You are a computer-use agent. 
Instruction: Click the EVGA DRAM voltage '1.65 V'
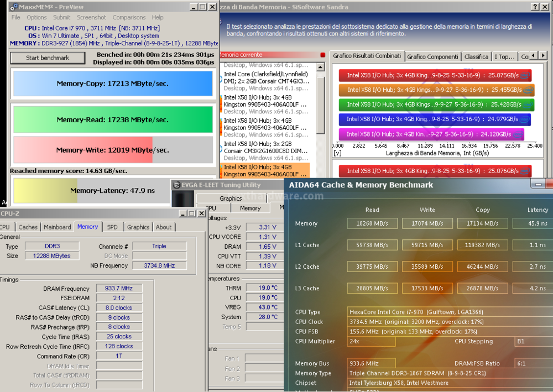(265, 247)
